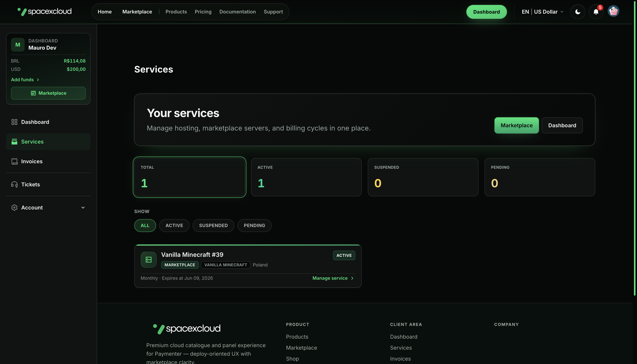The image size is (637, 364).
Task: Click Monthly expires at Jun 09, 2026 text
Action: tap(177, 278)
